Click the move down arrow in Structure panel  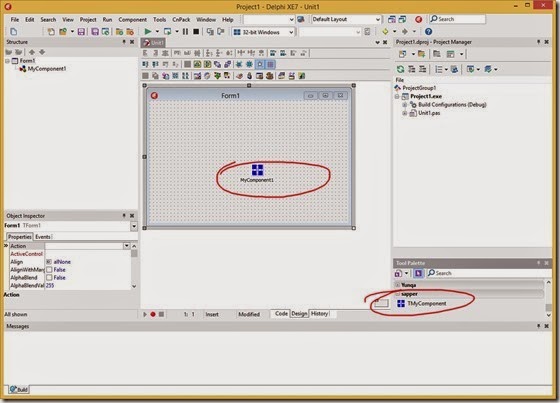pos(42,52)
